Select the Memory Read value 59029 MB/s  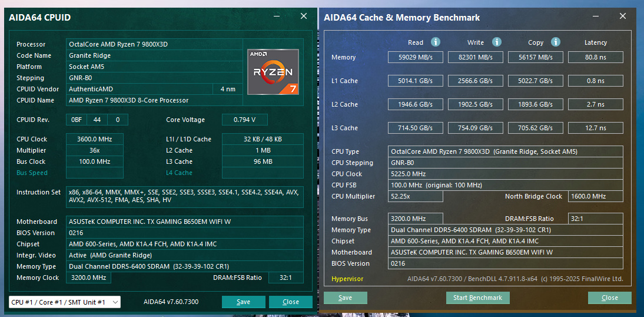click(x=415, y=58)
